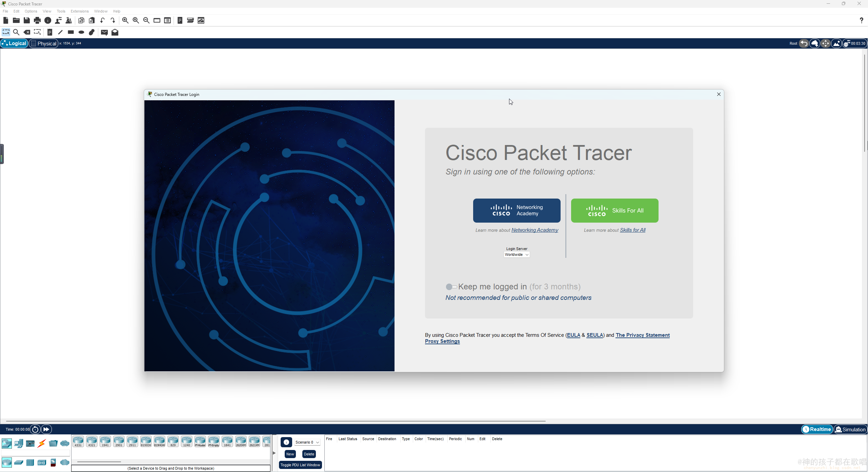Switch to Physical workspace view
This screenshot has height=472, width=868.
[x=43, y=43]
